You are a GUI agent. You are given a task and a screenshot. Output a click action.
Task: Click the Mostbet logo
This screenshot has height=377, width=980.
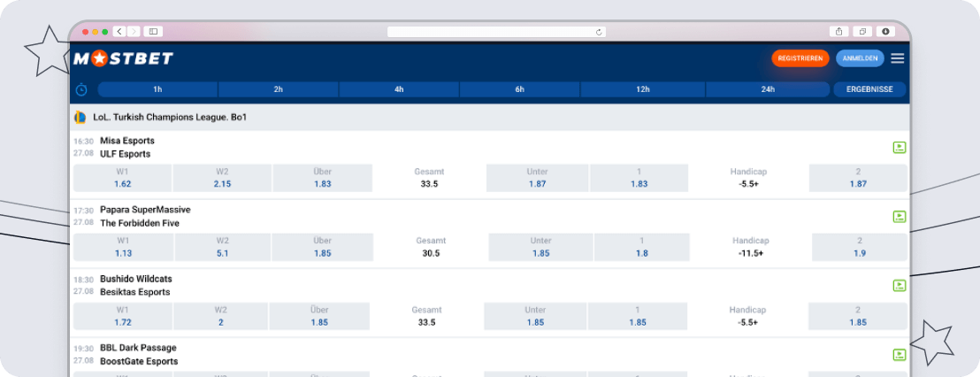[x=123, y=58]
